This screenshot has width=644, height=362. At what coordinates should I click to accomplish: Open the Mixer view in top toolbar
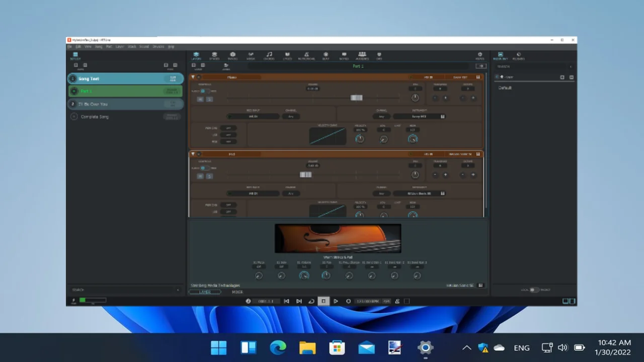tap(251, 55)
